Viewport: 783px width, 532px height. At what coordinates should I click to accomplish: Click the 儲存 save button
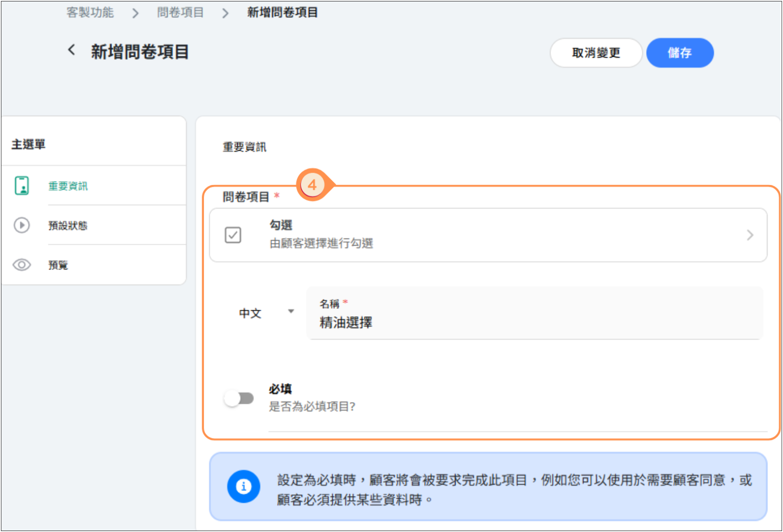click(x=680, y=53)
